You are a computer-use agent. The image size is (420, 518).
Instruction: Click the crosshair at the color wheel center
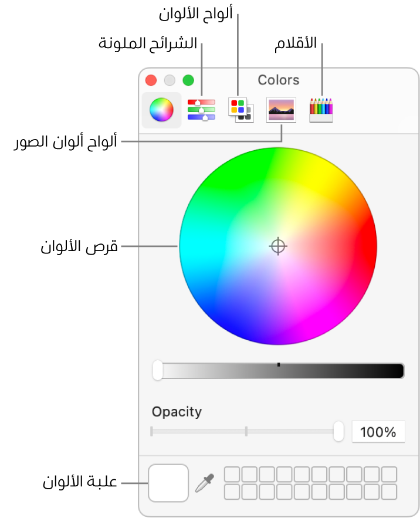278,246
